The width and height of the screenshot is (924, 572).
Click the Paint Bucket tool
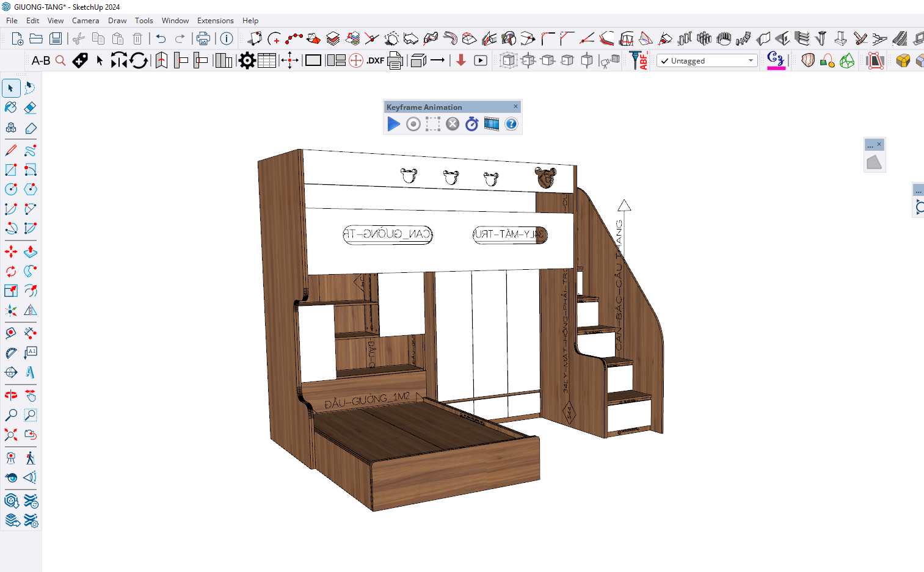point(11,108)
